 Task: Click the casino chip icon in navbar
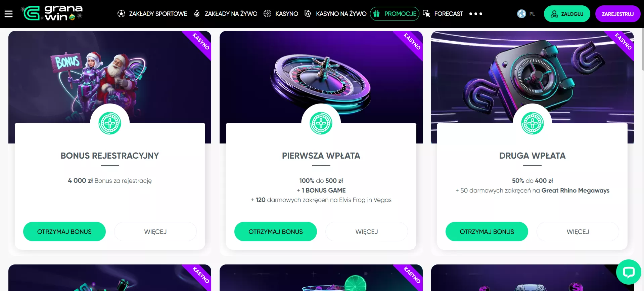[x=267, y=14]
